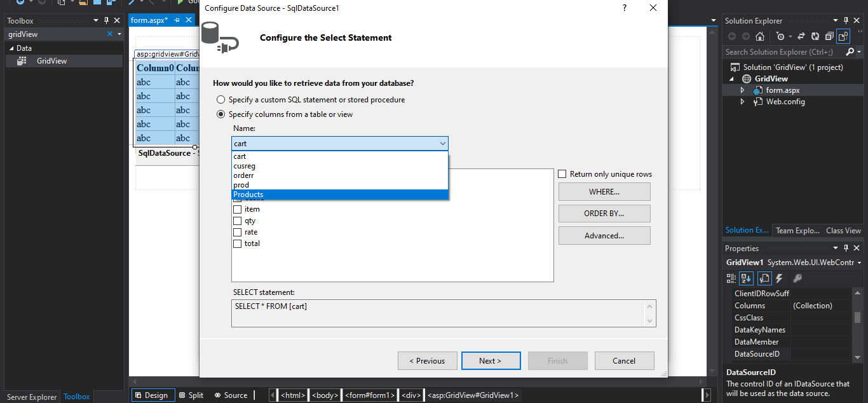Click the Properties grid vertical scrollbar thumb
Image resolution: width=868 pixels, height=403 pixels.
coord(857,318)
